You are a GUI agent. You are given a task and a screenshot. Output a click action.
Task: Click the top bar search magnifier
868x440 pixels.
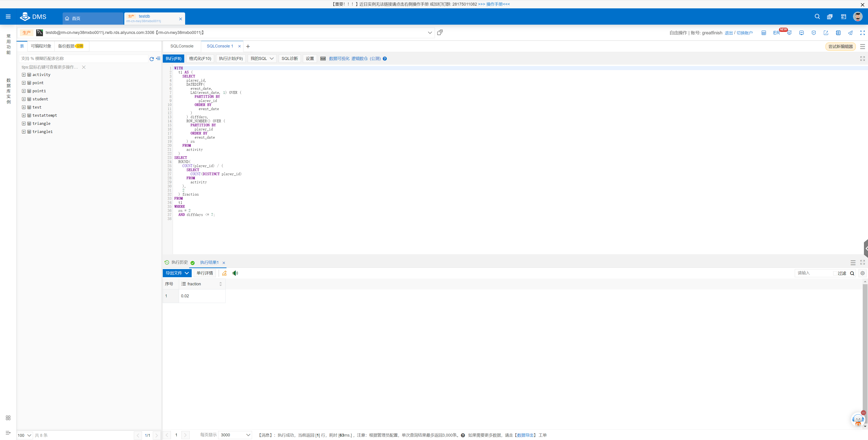(817, 17)
